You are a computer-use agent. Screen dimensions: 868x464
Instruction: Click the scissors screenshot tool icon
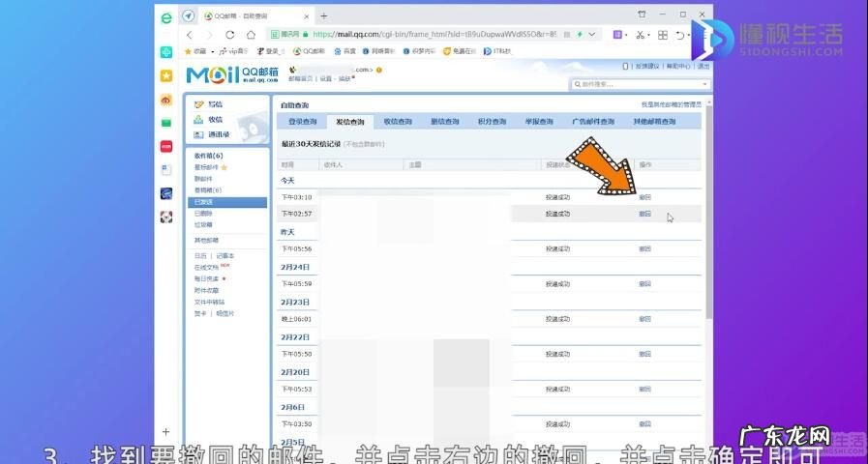point(640,35)
